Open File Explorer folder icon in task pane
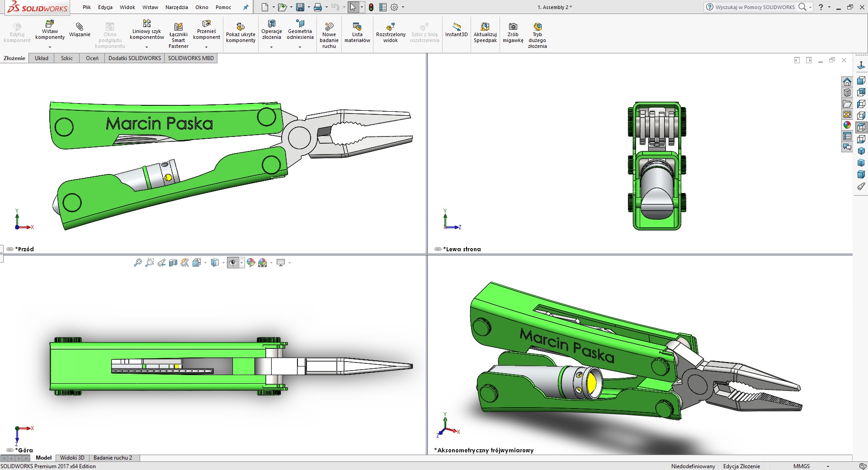 coord(847,103)
